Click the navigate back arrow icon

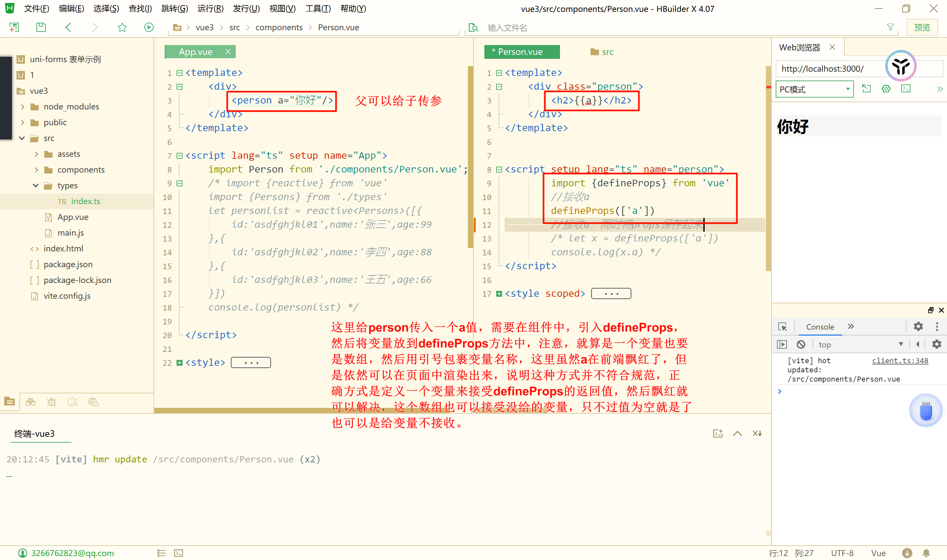pos(68,27)
